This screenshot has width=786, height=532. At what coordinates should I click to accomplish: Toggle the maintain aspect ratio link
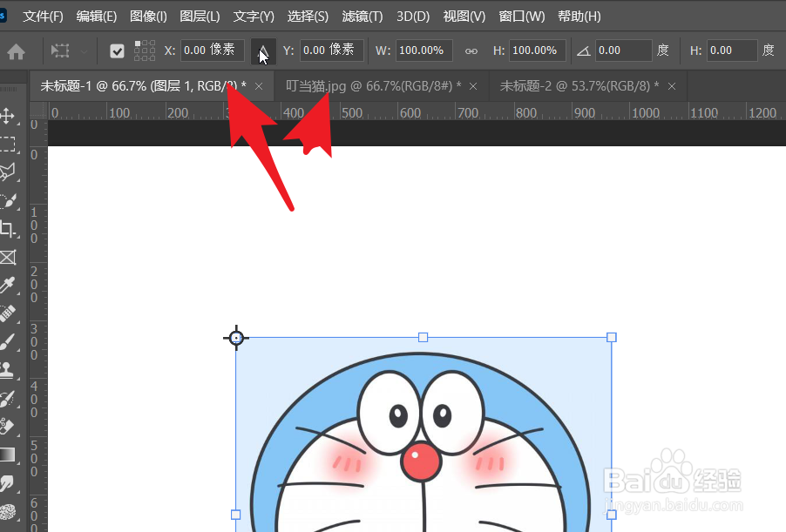tap(471, 51)
